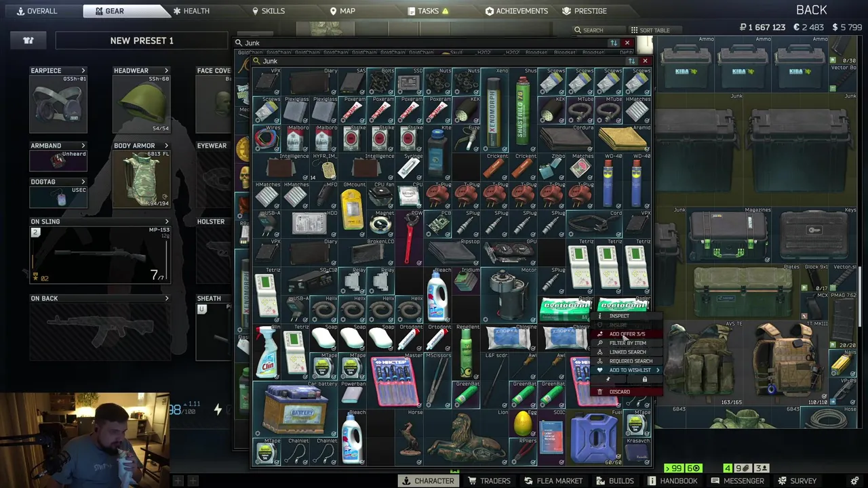This screenshot has height=488, width=868.
Task: Expand the BODY ARMOR slot options
Action: coord(166,146)
